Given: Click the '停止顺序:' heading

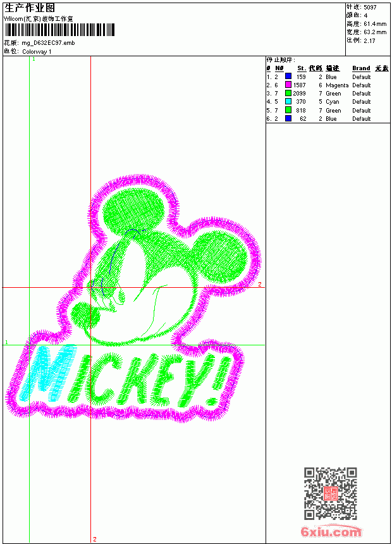Looking at the screenshot, I should (x=281, y=60).
